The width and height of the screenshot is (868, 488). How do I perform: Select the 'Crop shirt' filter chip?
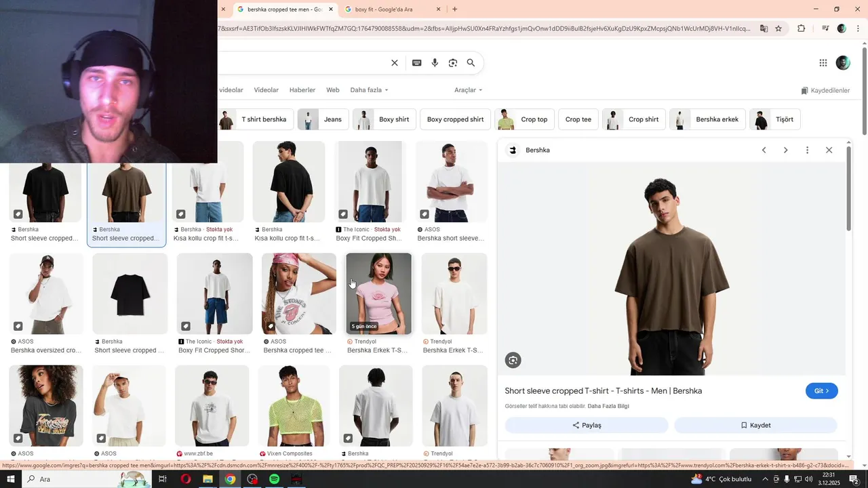pyautogui.click(x=634, y=119)
